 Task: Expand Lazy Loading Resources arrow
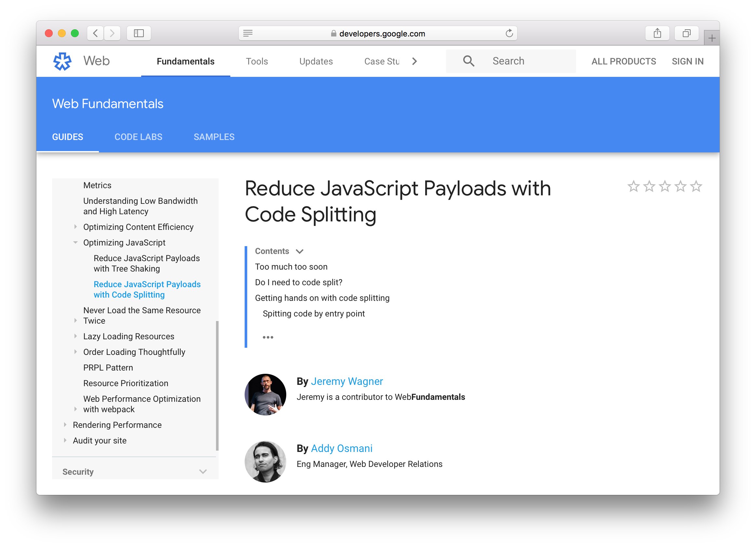(x=76, y=336)
